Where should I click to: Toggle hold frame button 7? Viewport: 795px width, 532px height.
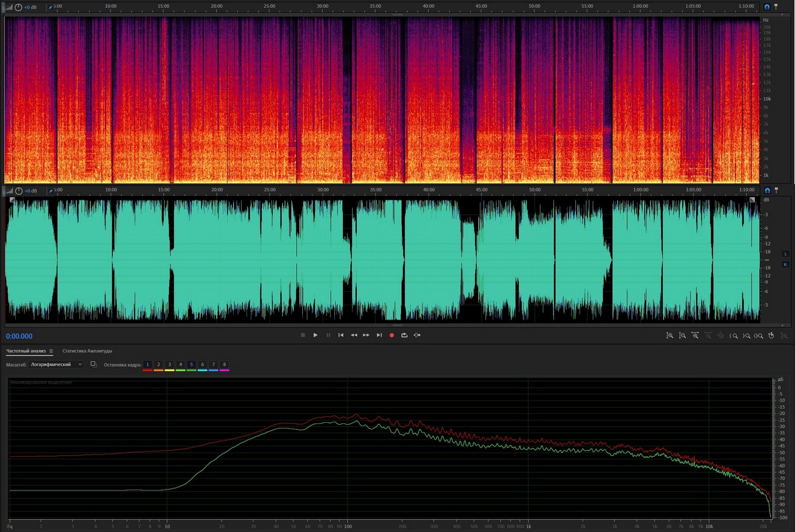click(x=213, y=365)
